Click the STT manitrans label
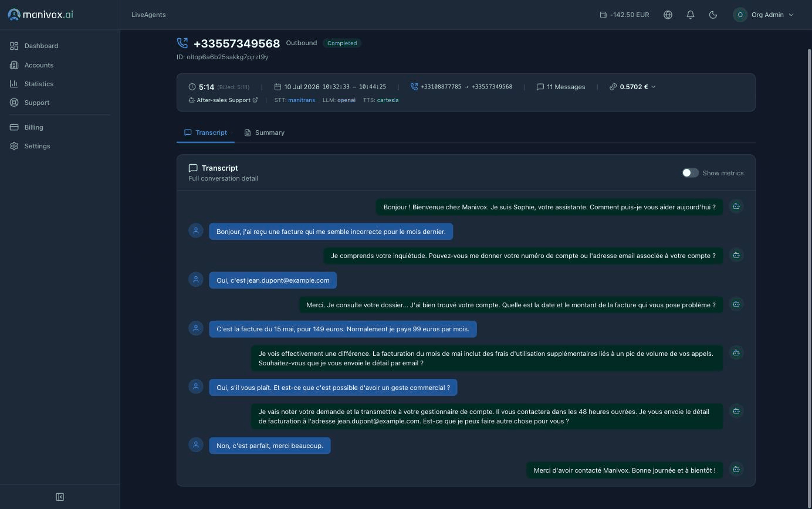The width and height of the screenshot is (812, 509). tap(295, 100)
